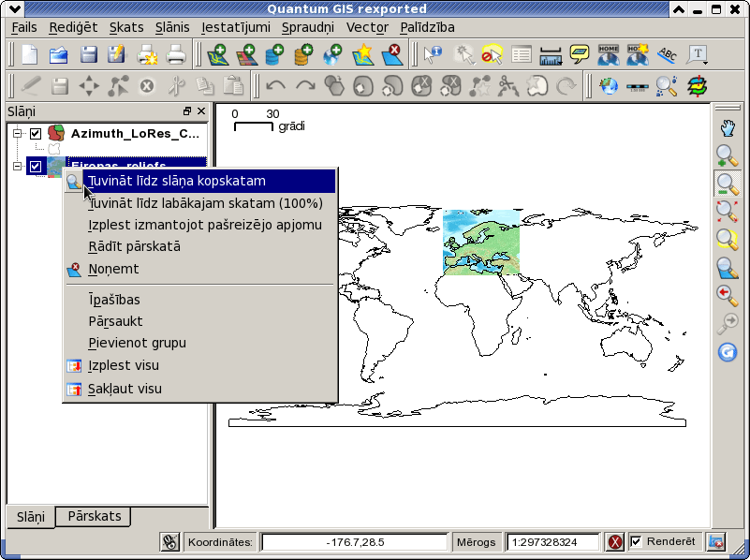The height and width of the screenshot is (560, 750).
Task: Pick the Zoom Out magnifier tool
Action: pyautogui.click(x=727, y=184)
